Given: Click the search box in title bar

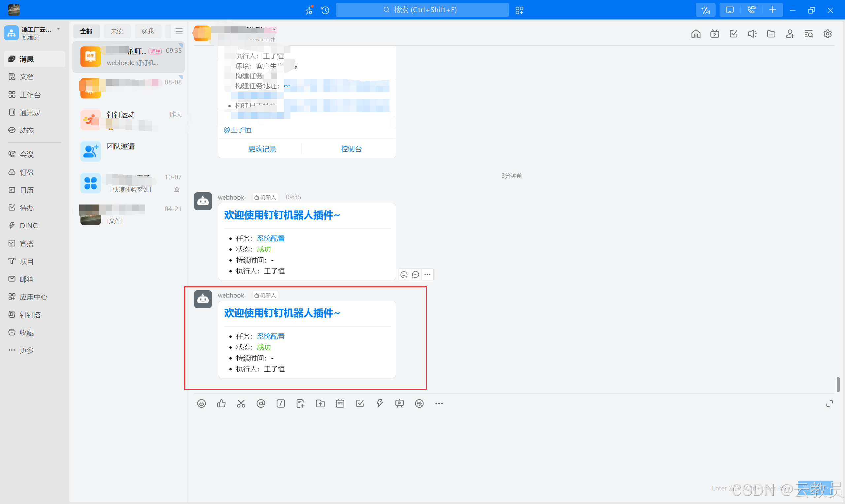Looking at the screenshot, I should [422, 10].
